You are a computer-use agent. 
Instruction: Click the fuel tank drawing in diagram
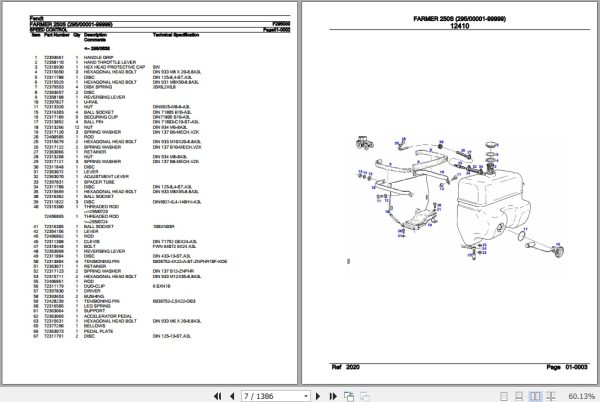click(494, 210)
